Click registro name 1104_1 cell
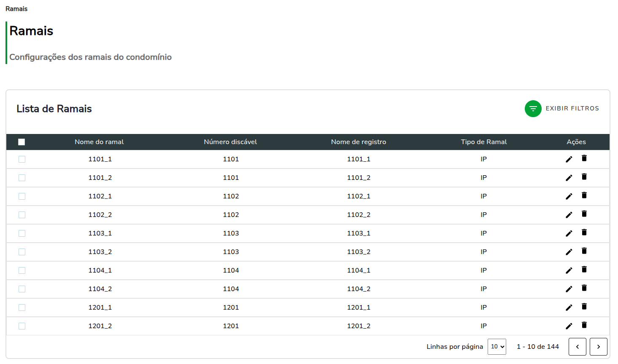618x364 pixels. 359,270
